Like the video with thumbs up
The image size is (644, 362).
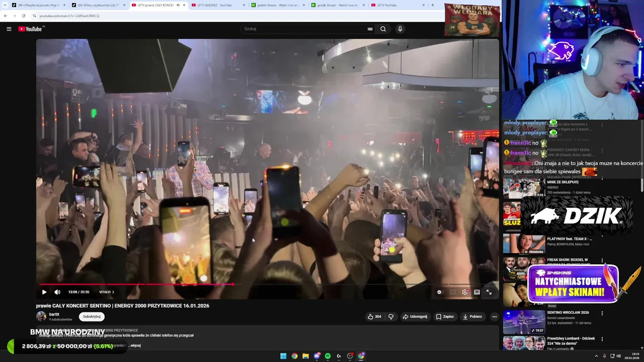coord(374,317)
